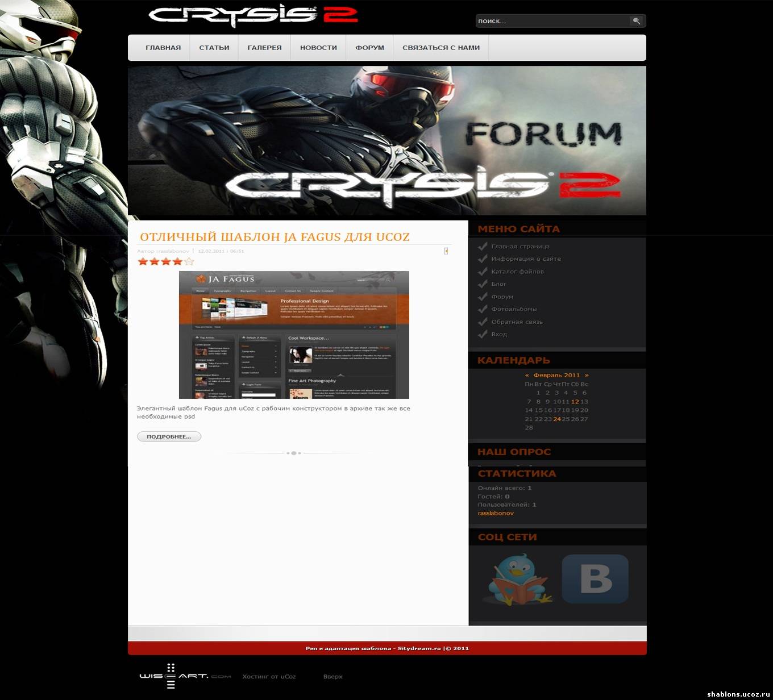Rate the post with the fifth star
Viewport: 773px width, 700px height.
point(189,261)
